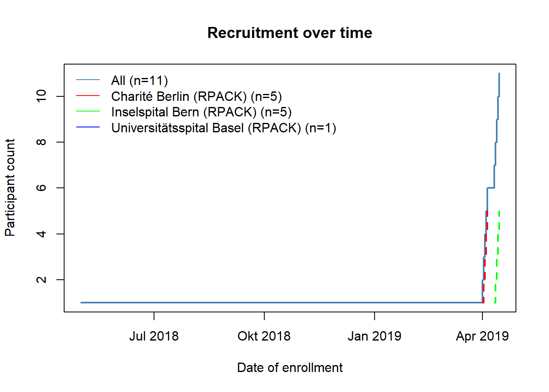Select the 'Jul 2018' x-axis tick label
Screen dimensions: 549x392
(154, 336)
